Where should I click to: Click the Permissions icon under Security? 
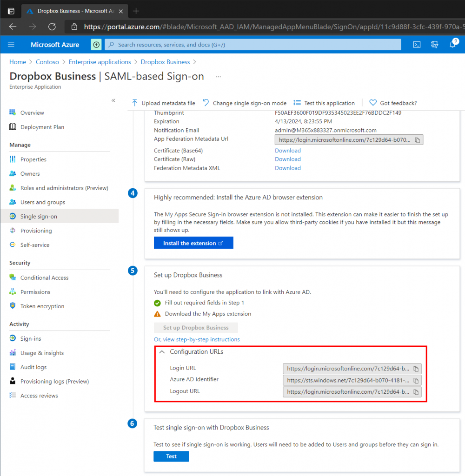[13, 292]
